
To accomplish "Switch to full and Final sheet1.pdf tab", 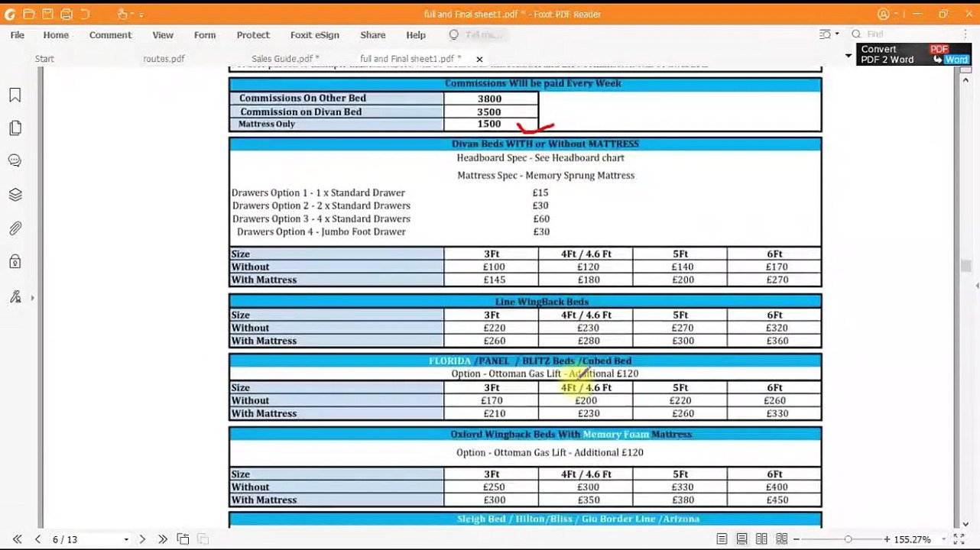I will 410,59.
